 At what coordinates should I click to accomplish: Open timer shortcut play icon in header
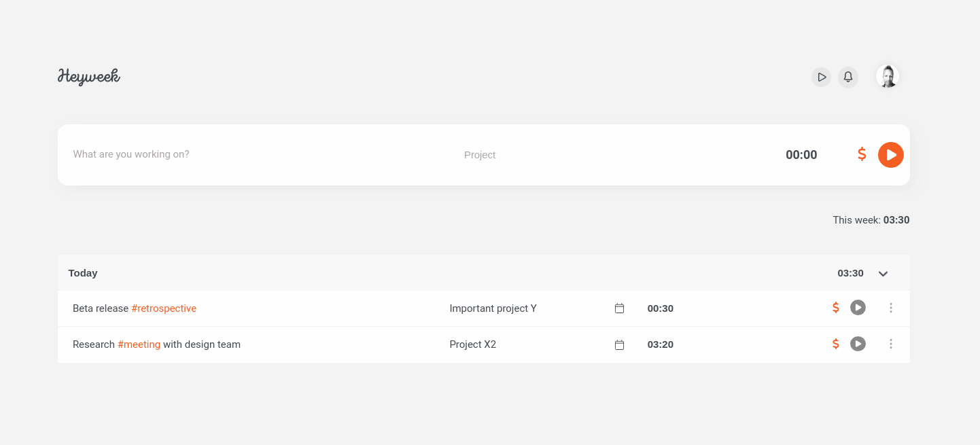pyautogui.click(x=821, y=77)
